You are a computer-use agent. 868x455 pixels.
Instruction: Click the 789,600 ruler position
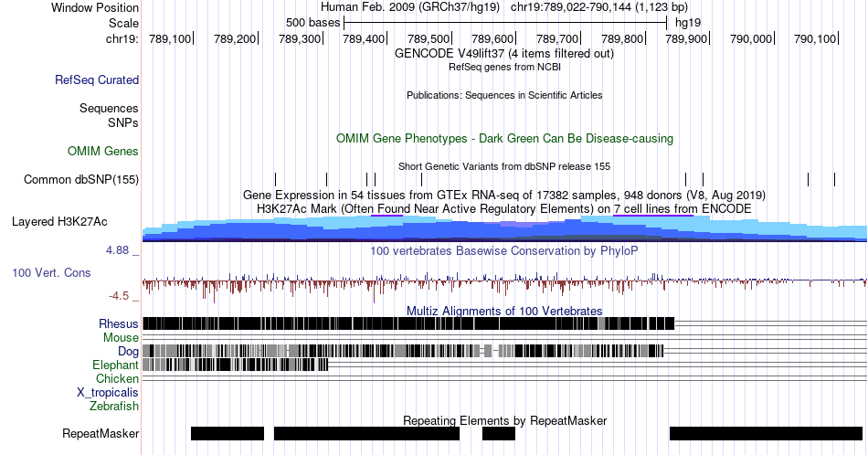[x=492, y=38]
